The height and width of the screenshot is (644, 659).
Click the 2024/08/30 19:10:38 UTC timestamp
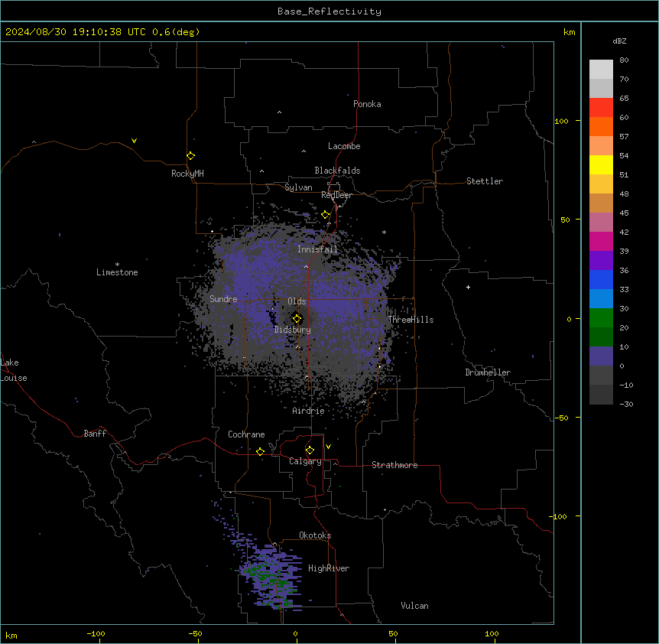[76, 32]
